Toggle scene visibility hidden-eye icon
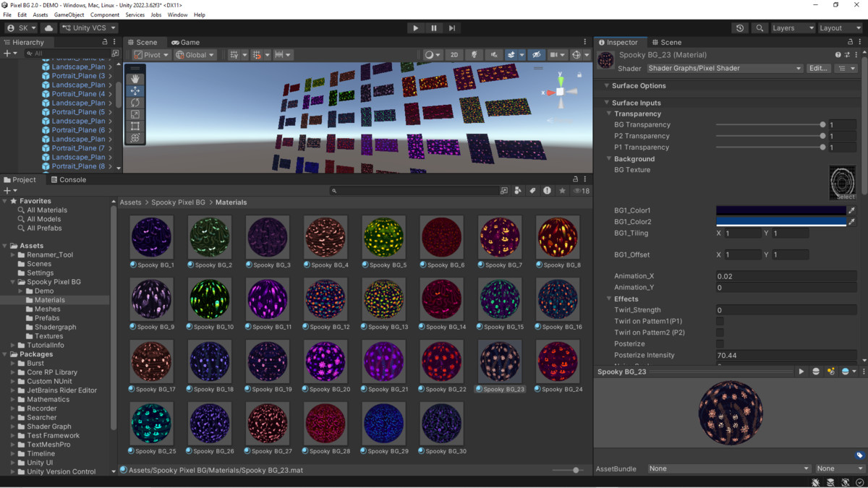The height and width of the screenshot is (488, 868). [x=536, y=55]
